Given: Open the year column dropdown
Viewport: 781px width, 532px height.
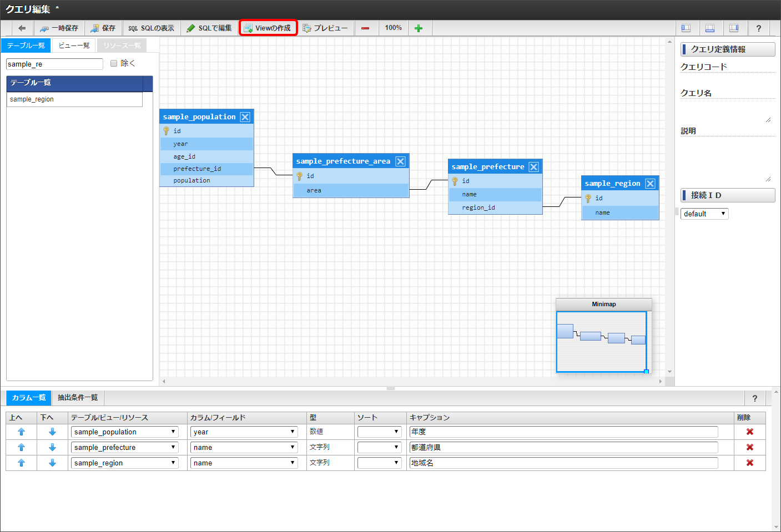Looking at the screenshot, I should tap(244, 432).
